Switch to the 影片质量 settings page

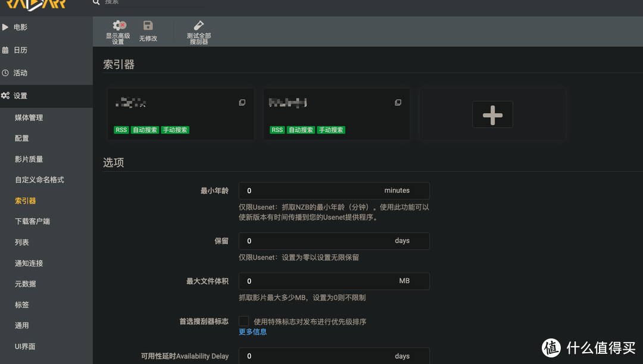tap(28, 159)
